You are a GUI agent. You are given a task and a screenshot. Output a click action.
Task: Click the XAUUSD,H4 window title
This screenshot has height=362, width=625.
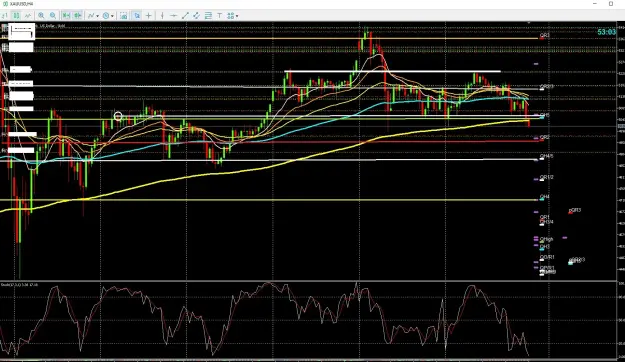point(21,4)
